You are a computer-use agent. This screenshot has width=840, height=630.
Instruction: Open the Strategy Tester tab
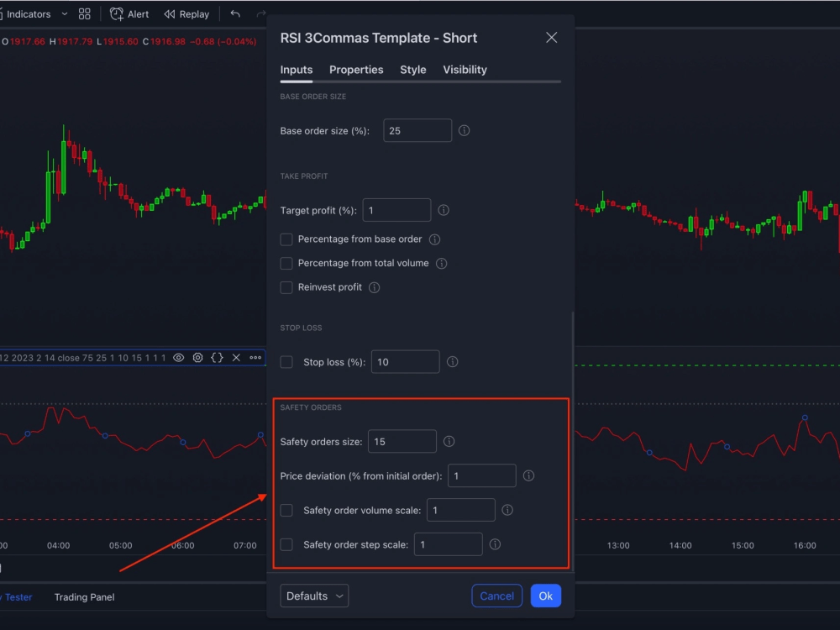(x=16, y=596)
